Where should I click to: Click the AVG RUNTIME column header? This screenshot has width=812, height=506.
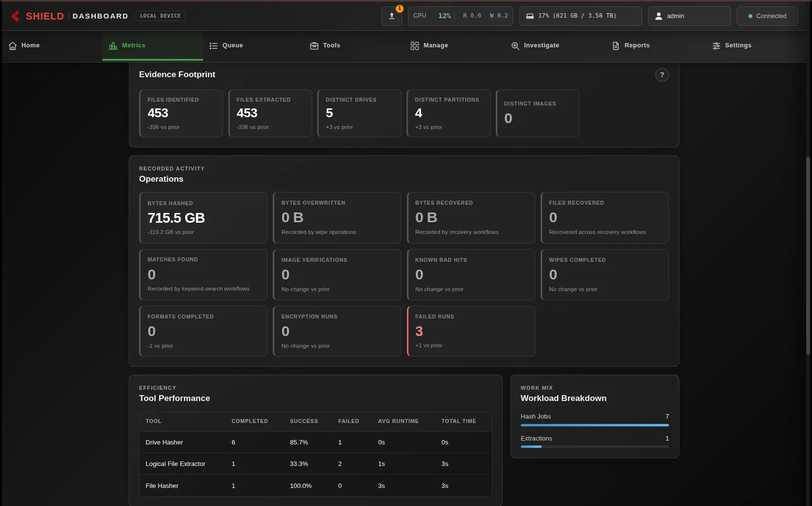coord(398,421)
